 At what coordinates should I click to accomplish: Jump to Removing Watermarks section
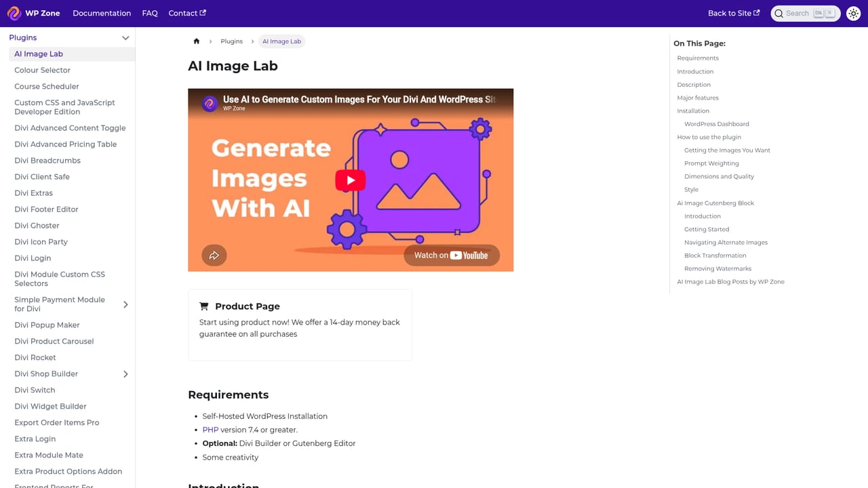[718, 268]
